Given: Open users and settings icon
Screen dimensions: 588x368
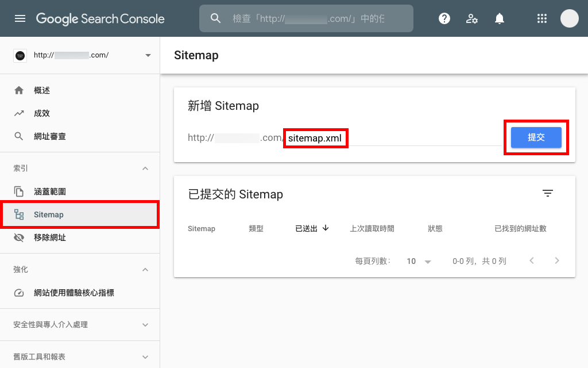Looking at the screenshot, I should (x=472, y=18).
